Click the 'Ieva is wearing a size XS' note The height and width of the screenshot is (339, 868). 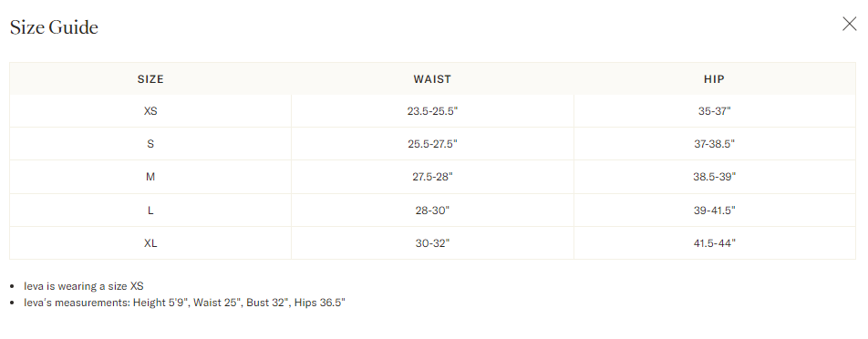pyautogui.click(x=84, y=286)
